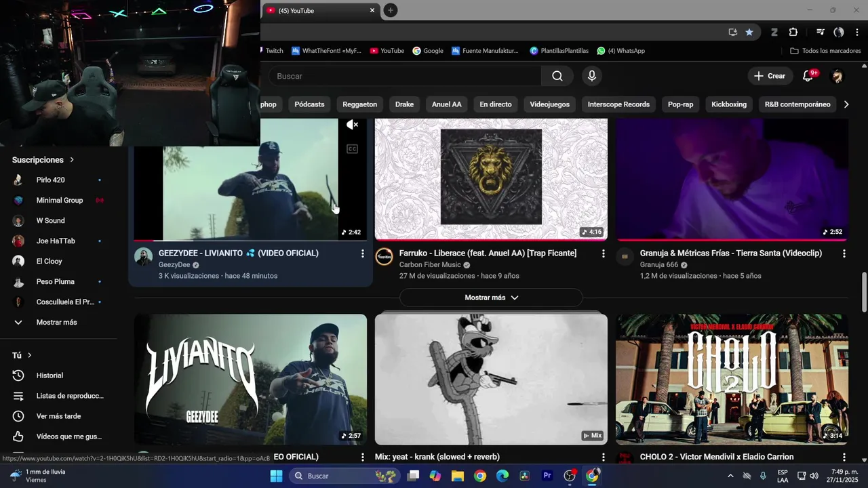Select Videojuegos chip
Screen dimensions: 868x488
tap(550, 104)
